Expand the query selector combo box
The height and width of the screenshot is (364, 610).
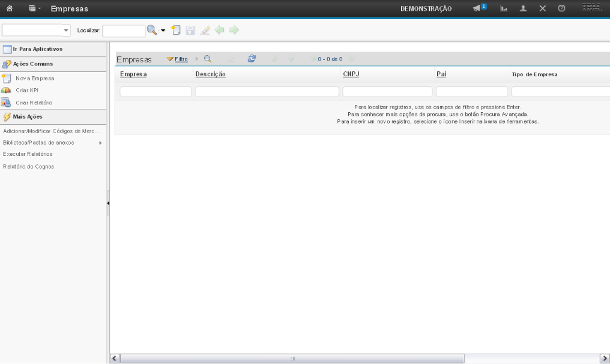[x=66, y=31]
